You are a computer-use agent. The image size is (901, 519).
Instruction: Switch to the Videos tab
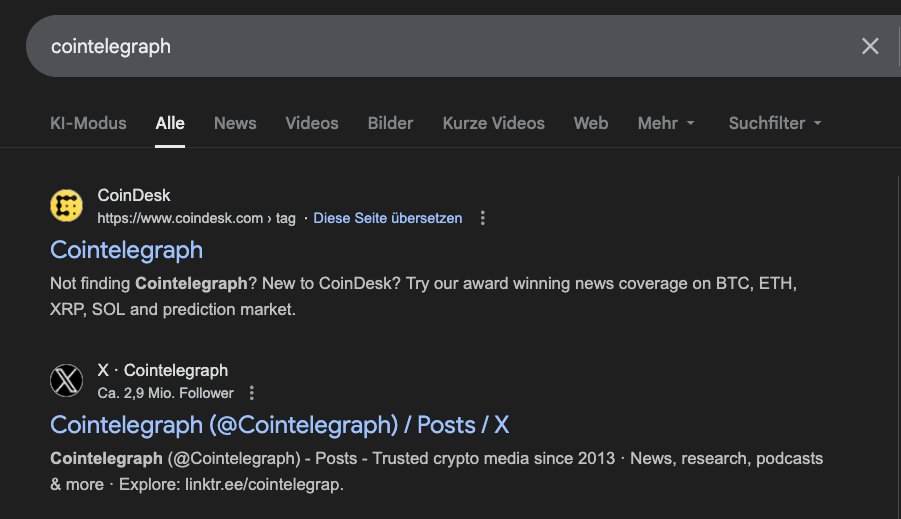click(312, 123)
